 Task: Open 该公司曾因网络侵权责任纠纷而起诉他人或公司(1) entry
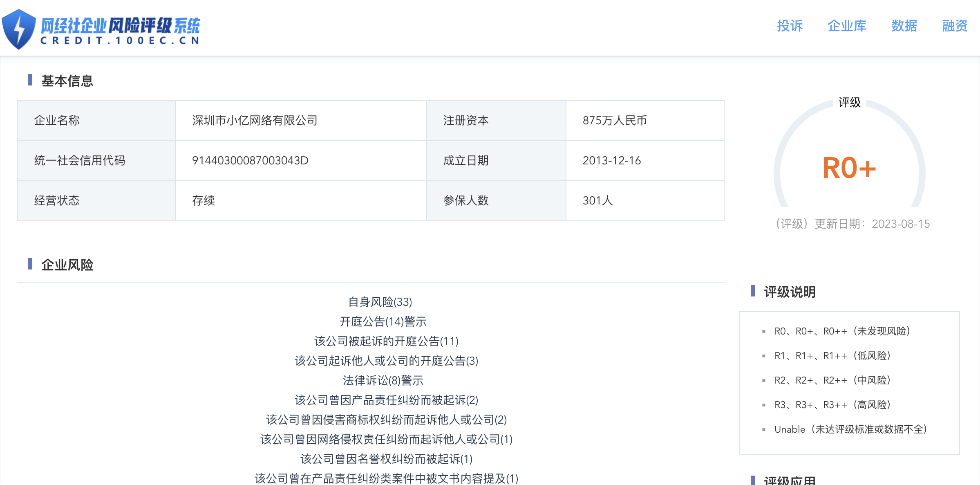386,439
